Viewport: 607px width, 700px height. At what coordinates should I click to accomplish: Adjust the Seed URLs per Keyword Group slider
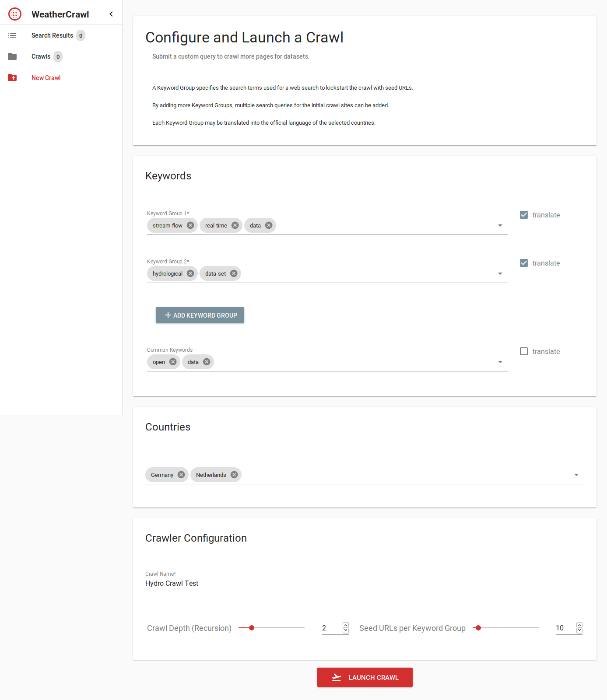tap(478, 628)
